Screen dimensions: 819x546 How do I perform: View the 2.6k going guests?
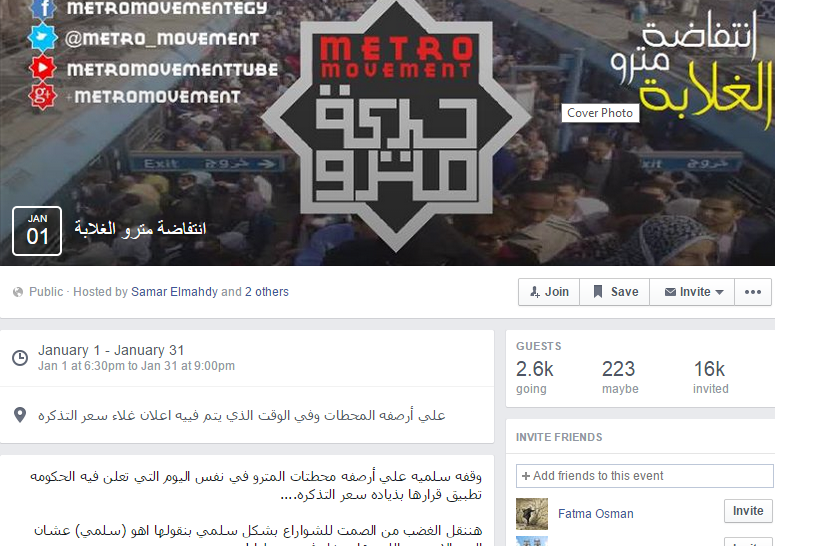coord(534,377)
